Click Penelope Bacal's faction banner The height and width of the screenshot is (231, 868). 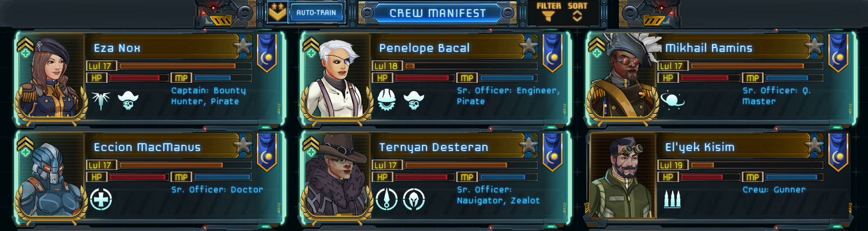tap(552, 53)
